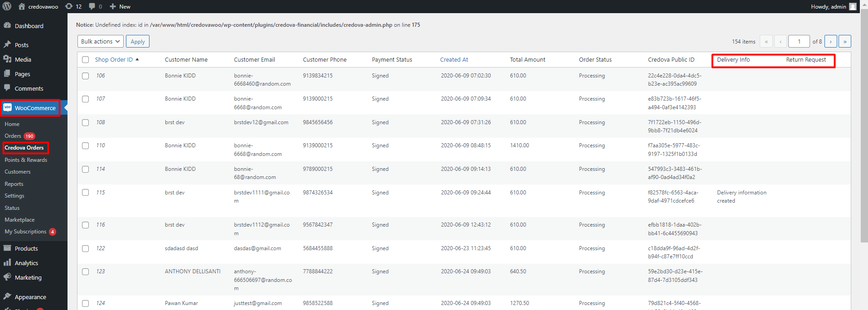Click phone number 9845656456

point(318,122)
